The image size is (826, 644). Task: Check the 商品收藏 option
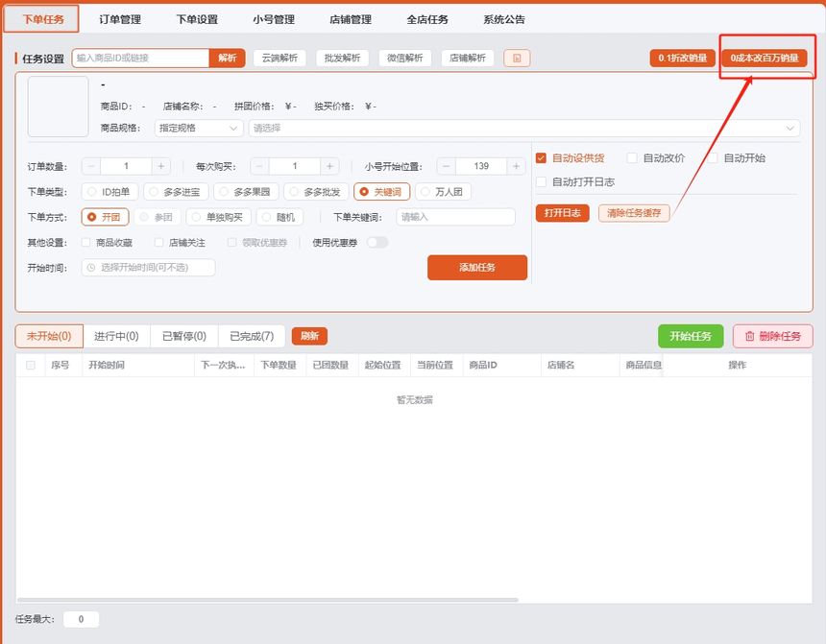point(85,242)
